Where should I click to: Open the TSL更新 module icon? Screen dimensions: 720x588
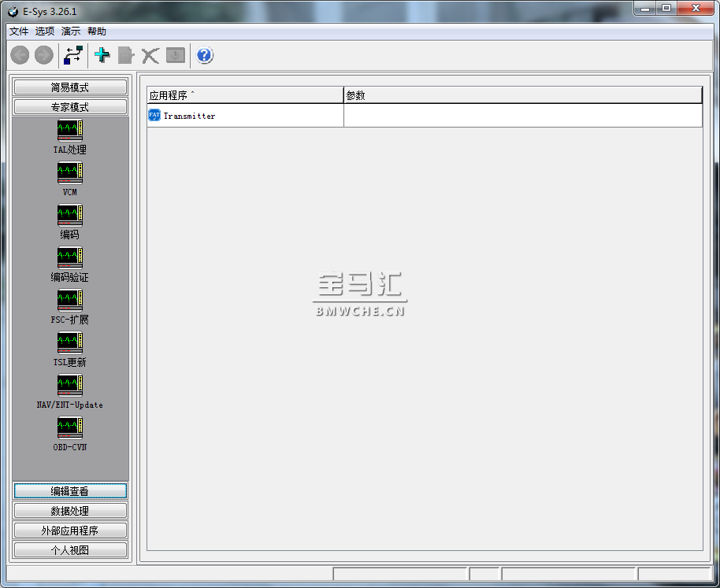(x=70, y=343)
